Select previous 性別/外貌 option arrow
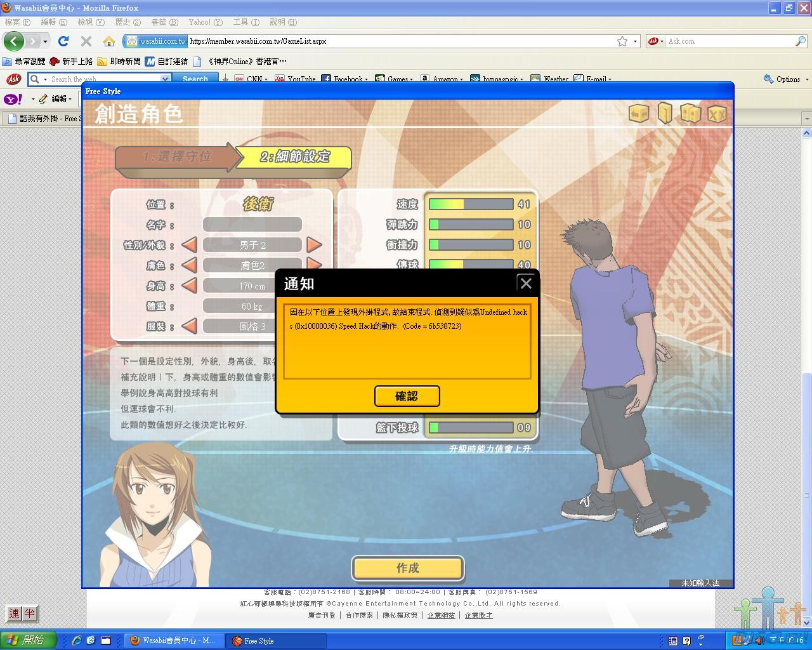This screenshot has height=650, width=812. click(x=189, y=245)
